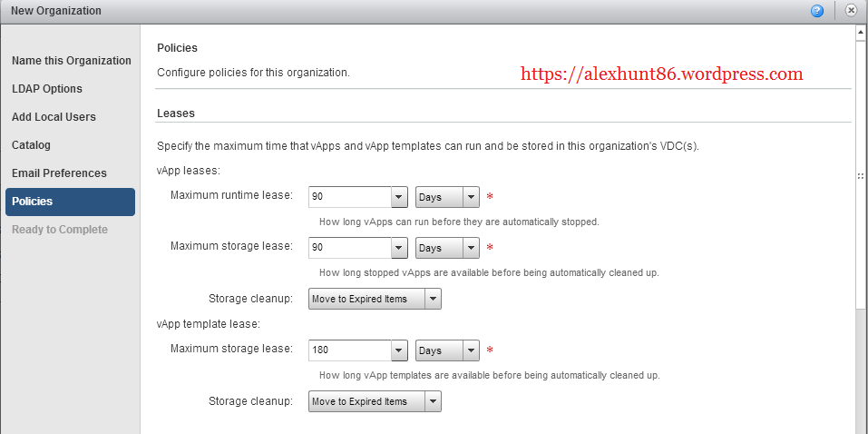Click the scrollbar up arrow
The width and height of the screenshot is (868, 434).
coord(861,33)
